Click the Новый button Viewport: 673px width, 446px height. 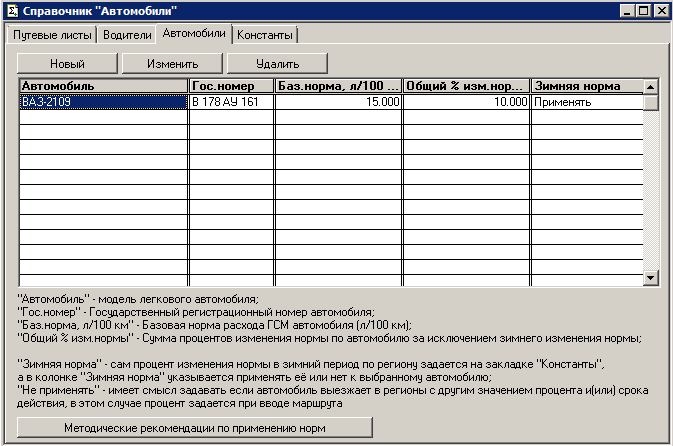click(68, 63)
